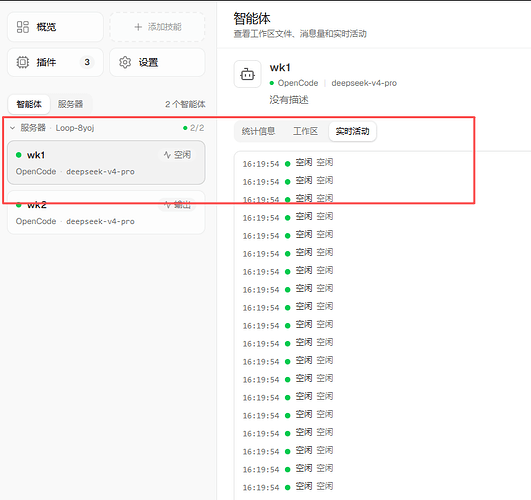
Task: Open the 插件 plugin chip icon
Action: click(23, 62)
